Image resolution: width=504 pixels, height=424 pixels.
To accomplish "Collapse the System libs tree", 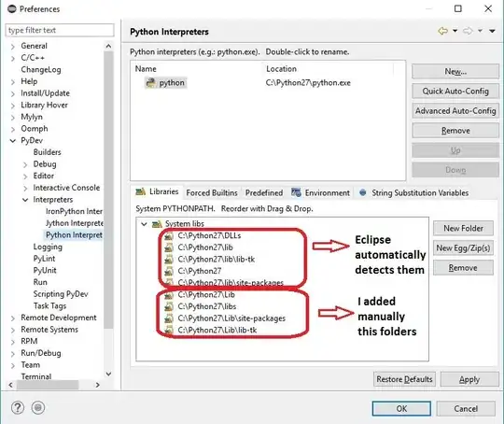I will [144, 224].
